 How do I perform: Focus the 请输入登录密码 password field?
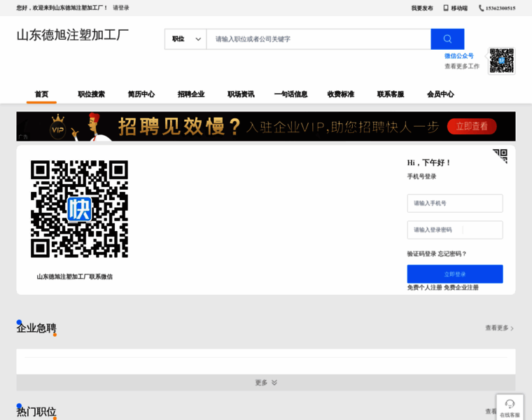pos(455,230)
